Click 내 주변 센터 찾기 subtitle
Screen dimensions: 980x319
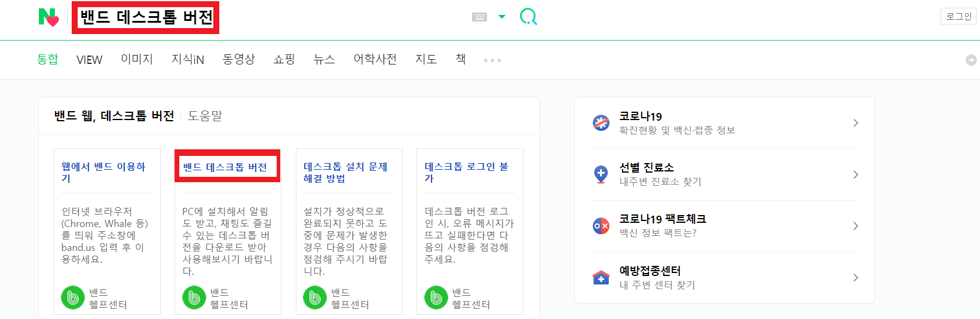coord(657,285)
